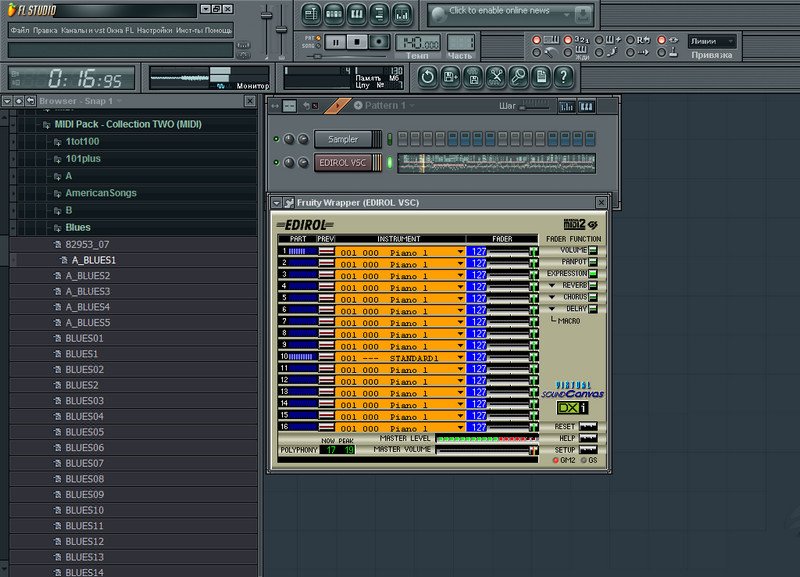Click the part 1 preview button in EDIROL
800x577 pixels.
tap(326, 252)
